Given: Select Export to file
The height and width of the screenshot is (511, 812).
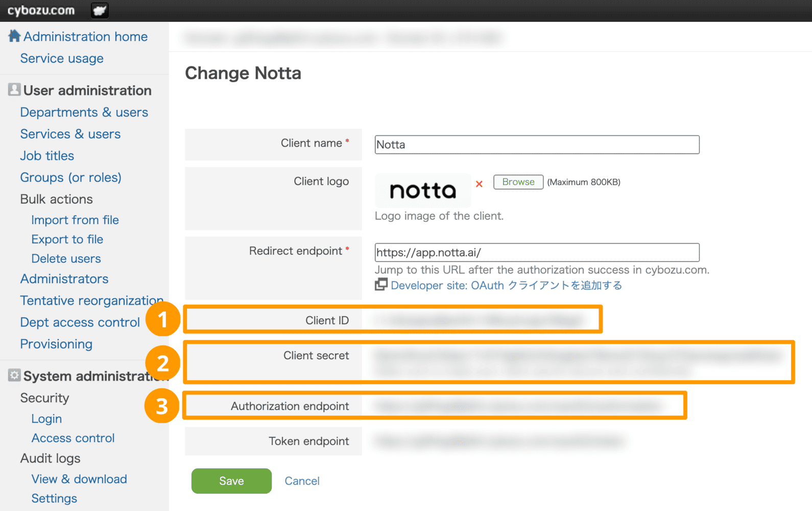Looking at the screenshot, I should pos(67,239).
